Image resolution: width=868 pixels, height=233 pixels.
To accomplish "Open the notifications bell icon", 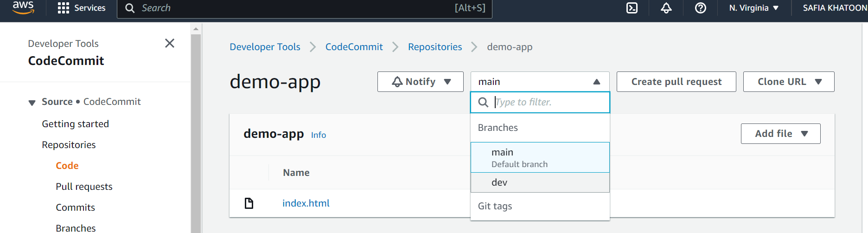I will [666, 8].
